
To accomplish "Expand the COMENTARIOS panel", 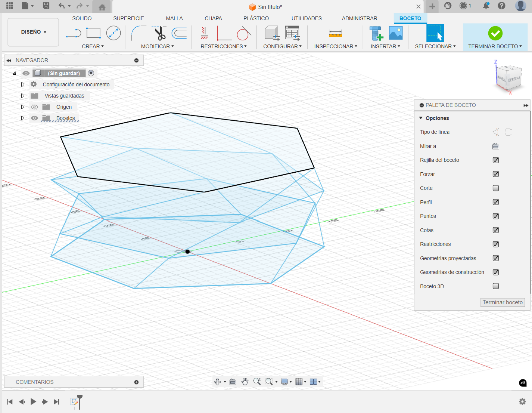I will (x=136, y=382).
